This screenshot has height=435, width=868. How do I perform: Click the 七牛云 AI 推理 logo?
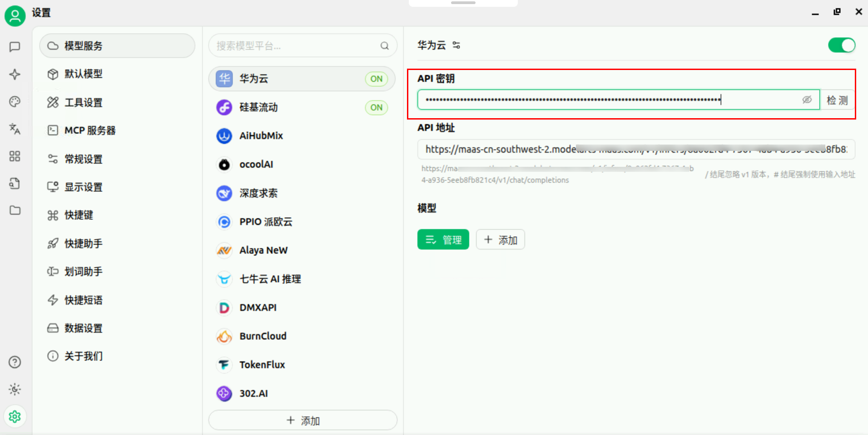[224, 279]
